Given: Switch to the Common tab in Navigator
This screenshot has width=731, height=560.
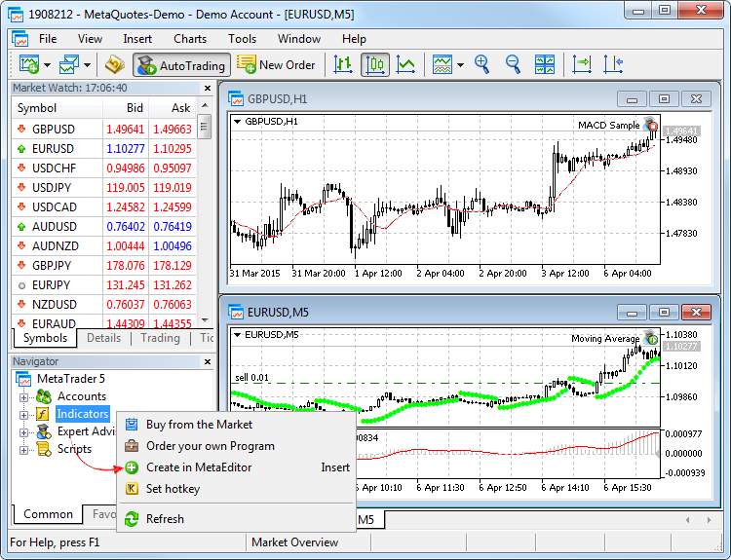Looking at the screenshot, I should pyautogui.click(x=48, y=514).
